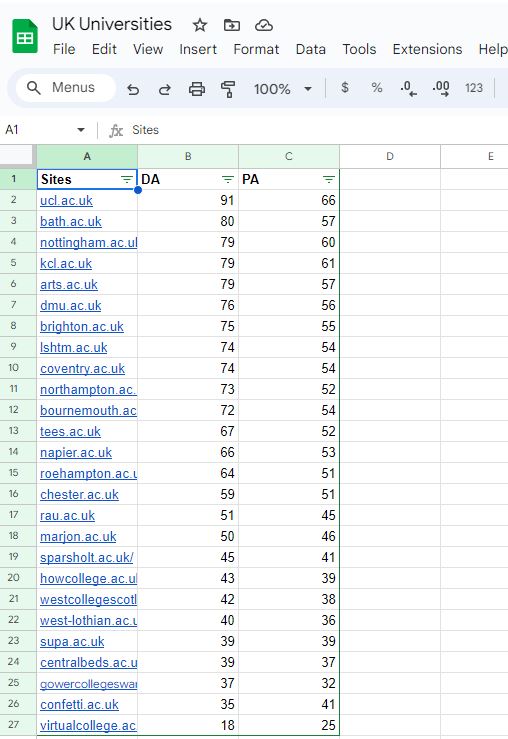Click the redo arrow icon
The height and width of the screenshot is (739, 508).
[x=164, y=89]
